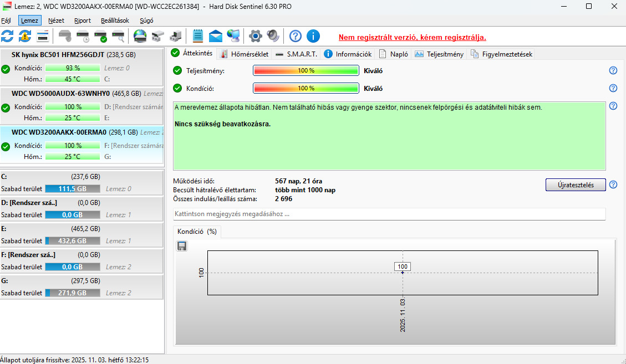Screen dimensions: 626x364
Task: Click the SK hynix 45 °C temperature bar
Action: point(72,79)
